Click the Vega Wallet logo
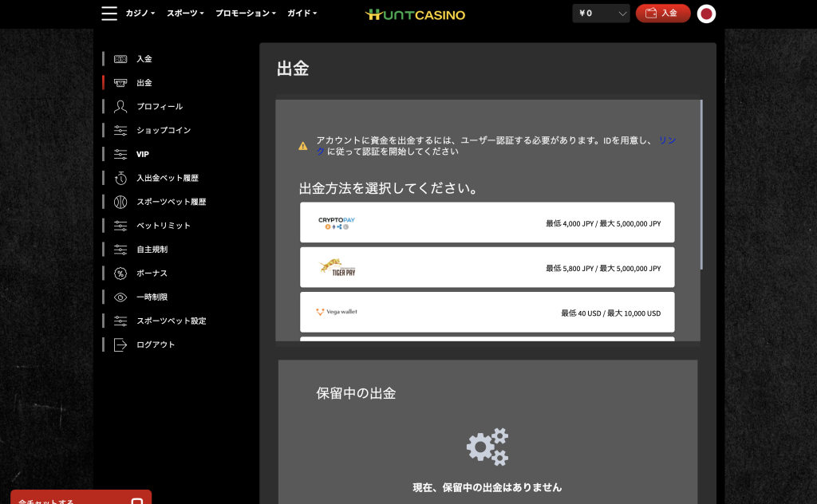Image resolution: width=817 pixels, height=504 pixels. tap(337, 312)
